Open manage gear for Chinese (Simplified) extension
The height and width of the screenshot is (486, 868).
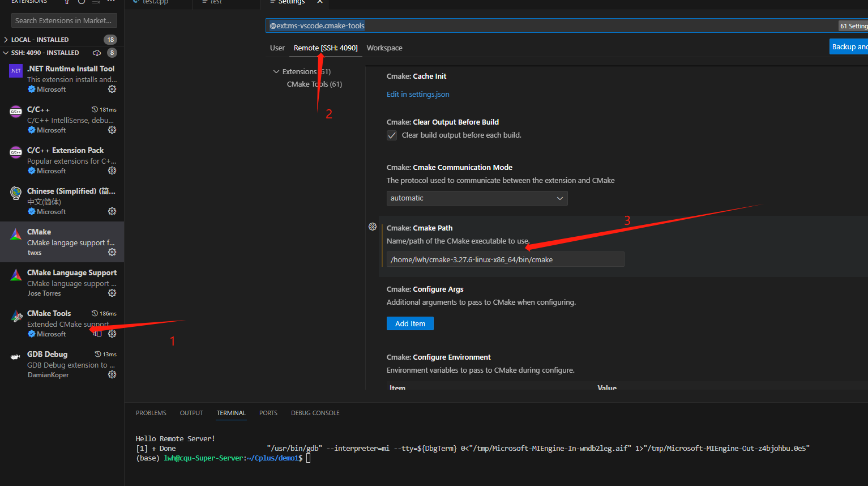tap(112, 211)
